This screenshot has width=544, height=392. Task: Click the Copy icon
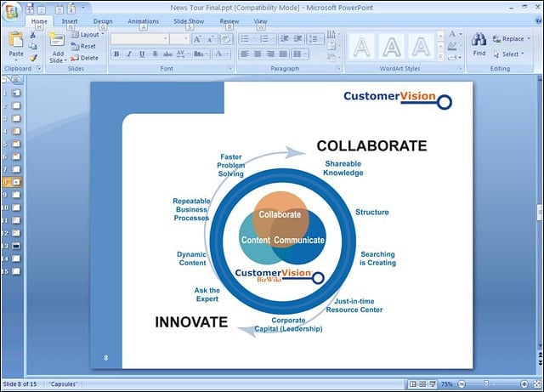(x=33, y=46)
